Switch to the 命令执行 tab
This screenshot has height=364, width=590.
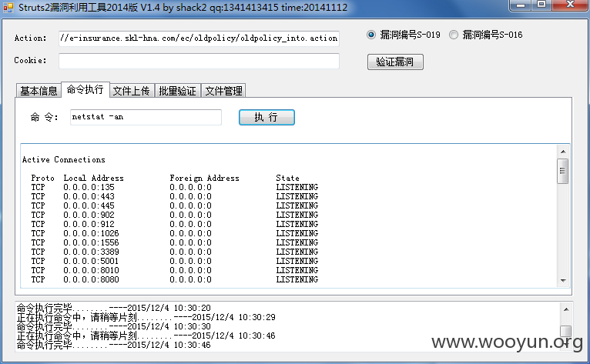point(85,89)
